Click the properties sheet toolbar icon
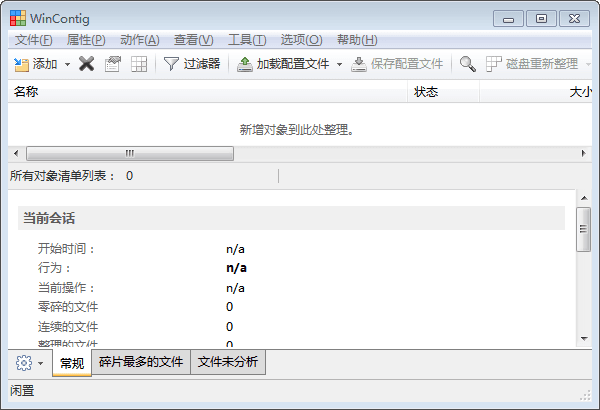 112,64
